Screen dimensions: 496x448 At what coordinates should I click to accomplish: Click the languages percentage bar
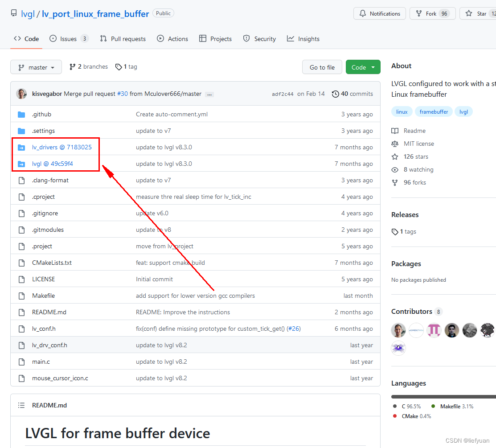(x=443, y=397)
